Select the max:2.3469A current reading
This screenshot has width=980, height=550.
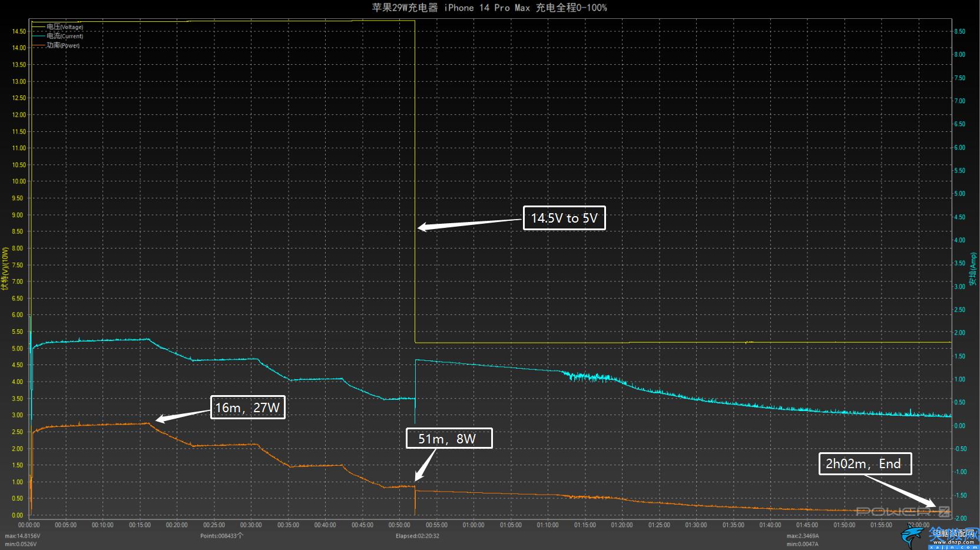click(803, 536)
